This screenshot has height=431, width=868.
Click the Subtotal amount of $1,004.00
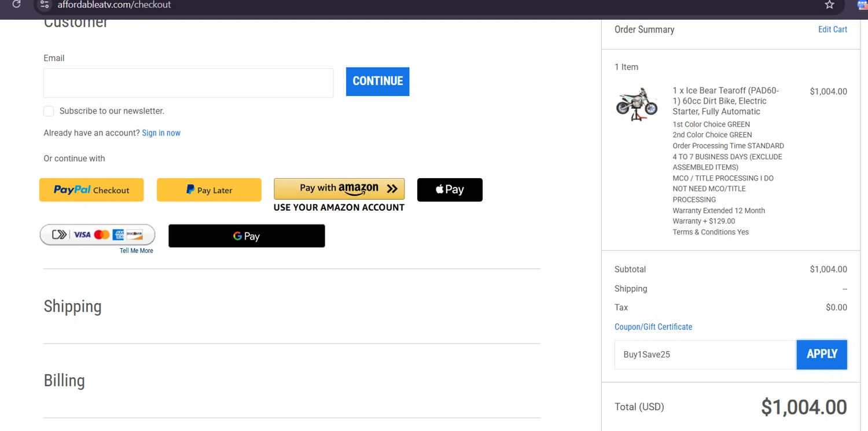point(829,270)
